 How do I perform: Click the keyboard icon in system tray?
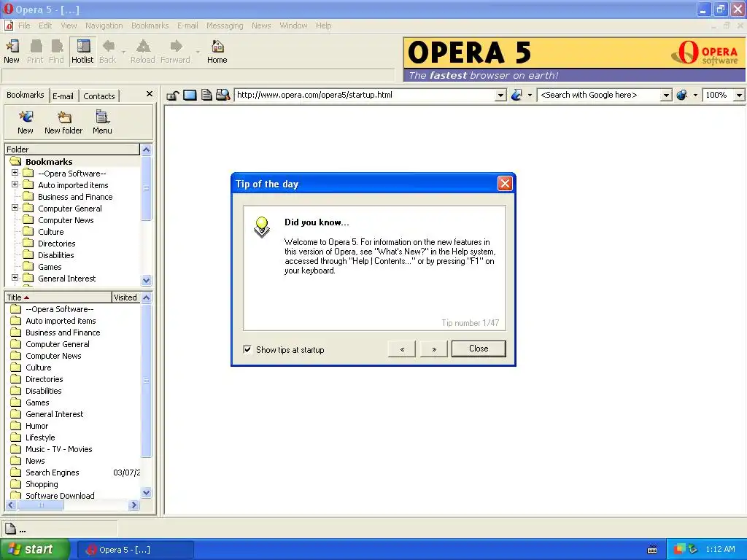click(x=652, y=550)
